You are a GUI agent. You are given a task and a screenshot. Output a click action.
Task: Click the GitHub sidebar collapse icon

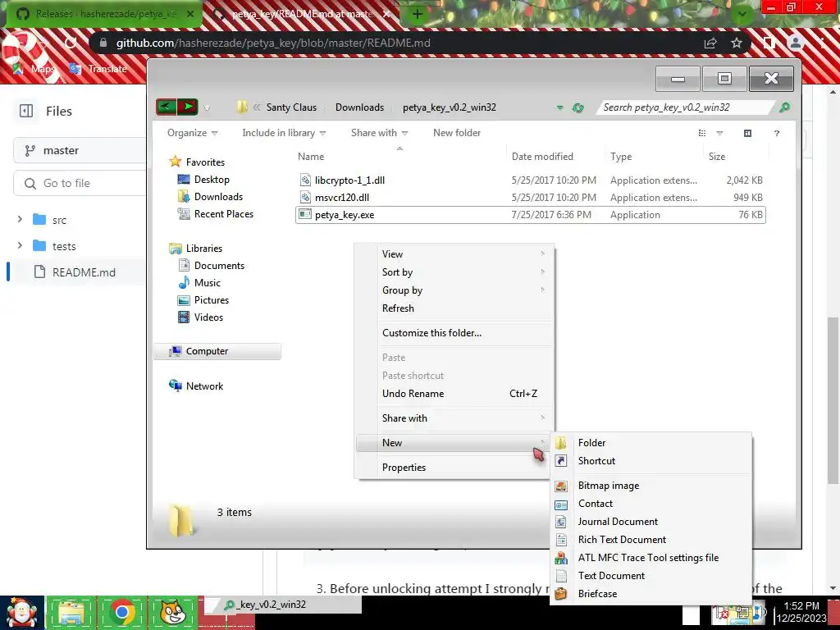click(25, 111)
